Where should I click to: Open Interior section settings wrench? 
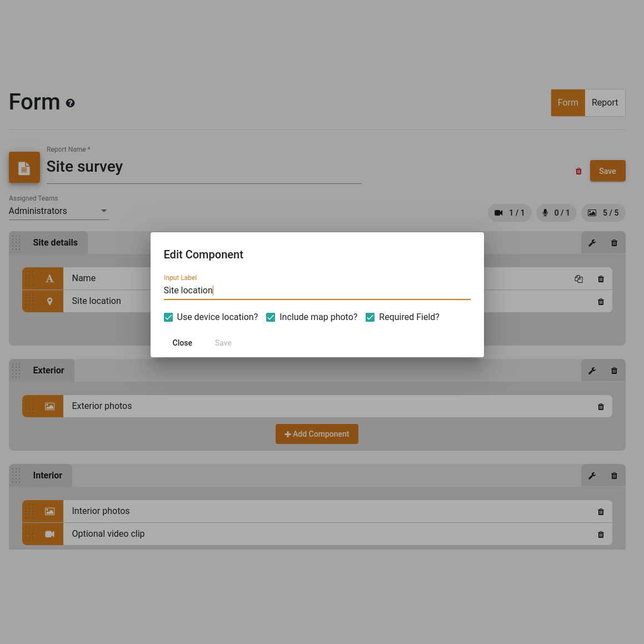coord(592,476)
